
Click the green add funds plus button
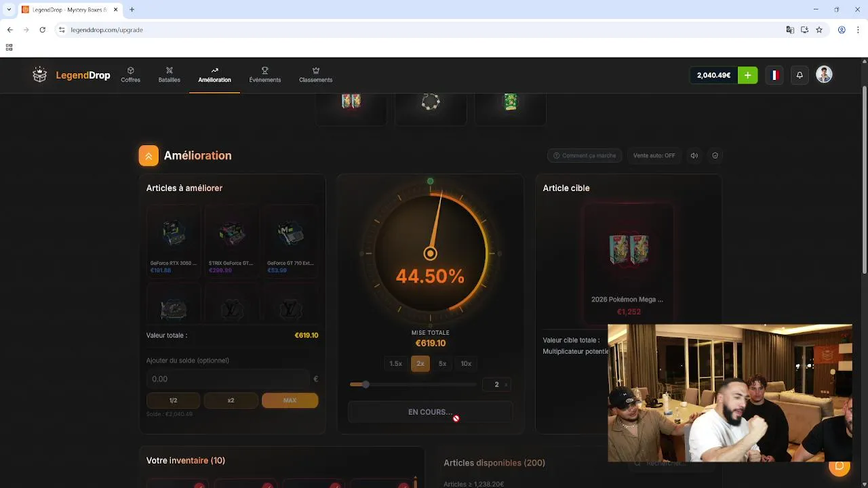[747, 75]
